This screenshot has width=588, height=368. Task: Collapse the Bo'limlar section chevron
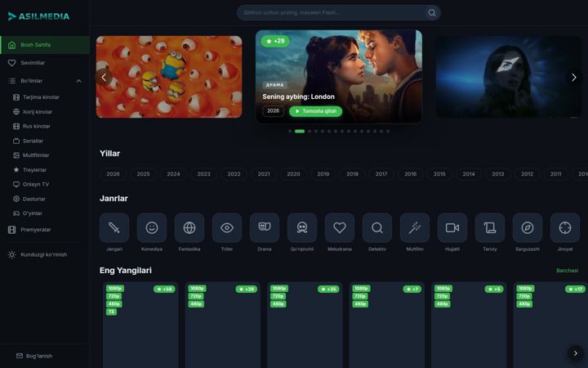click(x=78, y=81)
